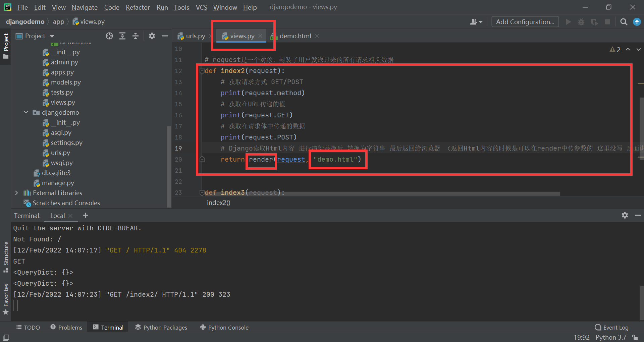
Task: Open Python Packages tool window
Action: point(161,327)
